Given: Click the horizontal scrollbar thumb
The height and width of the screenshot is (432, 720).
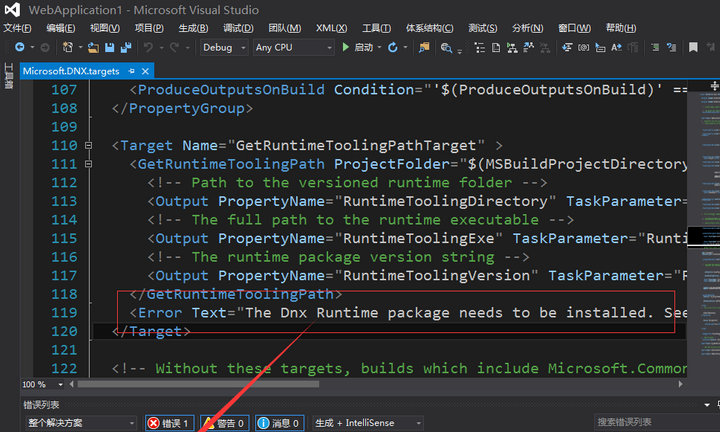Looking at the screenshot, I should point(198,384).
